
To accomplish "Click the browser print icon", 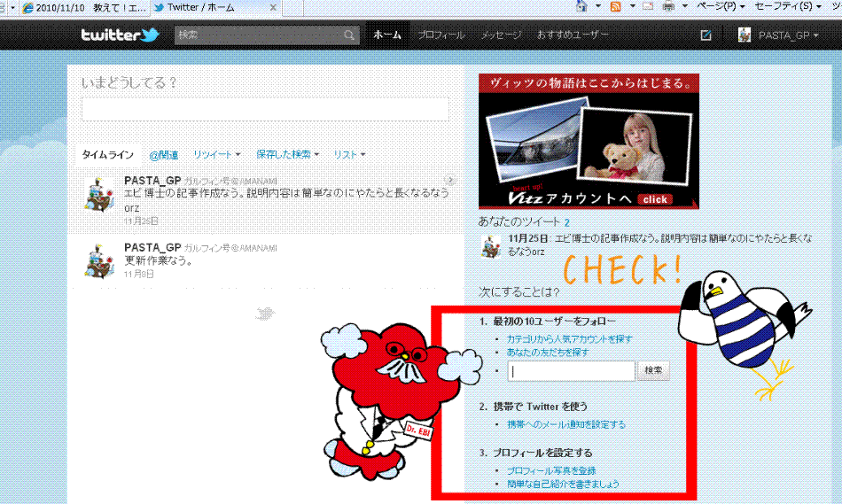I will 668,6.
